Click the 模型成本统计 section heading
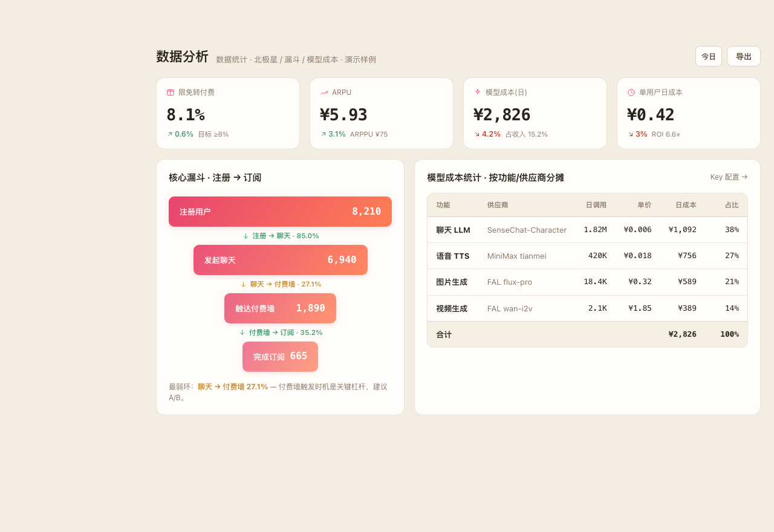Image resolution: width=774 pixels, height=532 pixels. tap(495, 178)
